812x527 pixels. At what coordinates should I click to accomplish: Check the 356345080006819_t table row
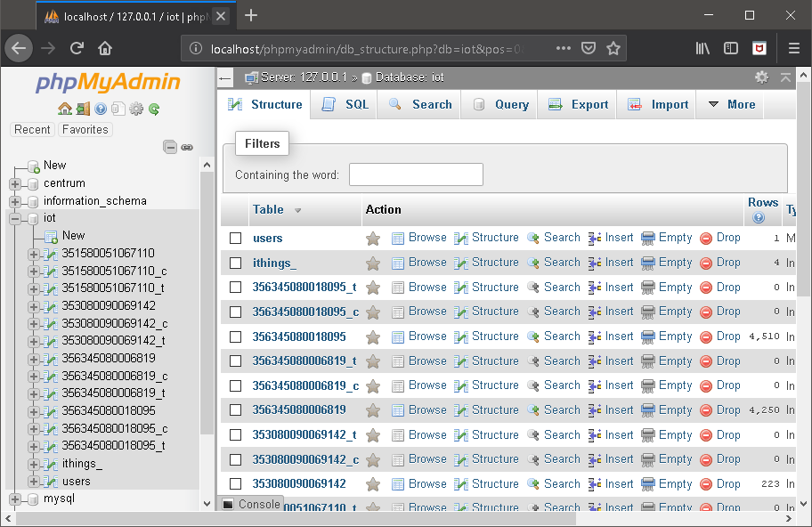coord(236,361)
